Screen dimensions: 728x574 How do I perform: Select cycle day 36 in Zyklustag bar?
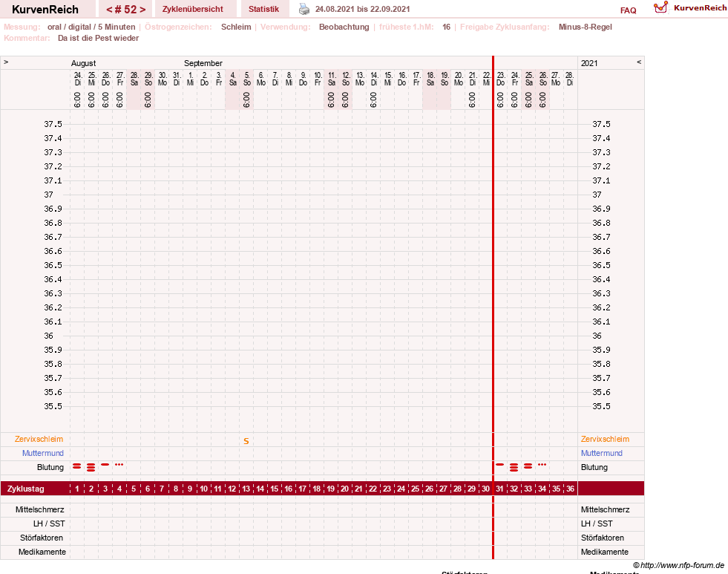(x=570, y=489)
